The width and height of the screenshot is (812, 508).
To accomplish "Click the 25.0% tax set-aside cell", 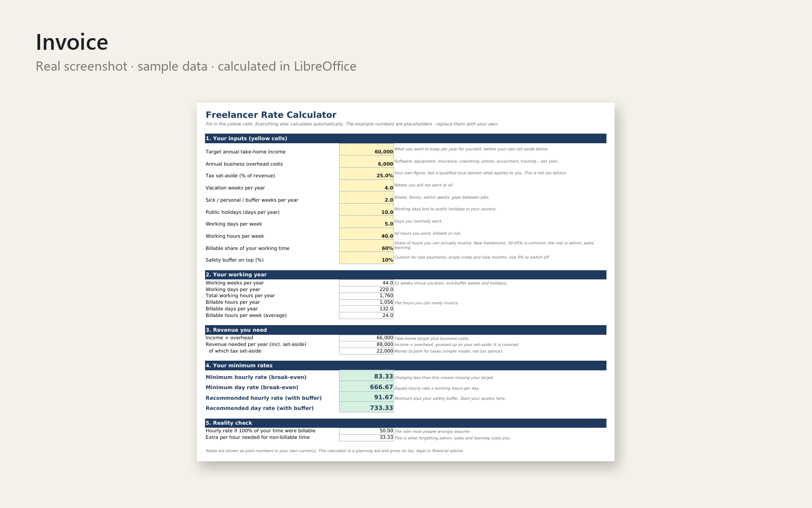I will coord(366,174).
